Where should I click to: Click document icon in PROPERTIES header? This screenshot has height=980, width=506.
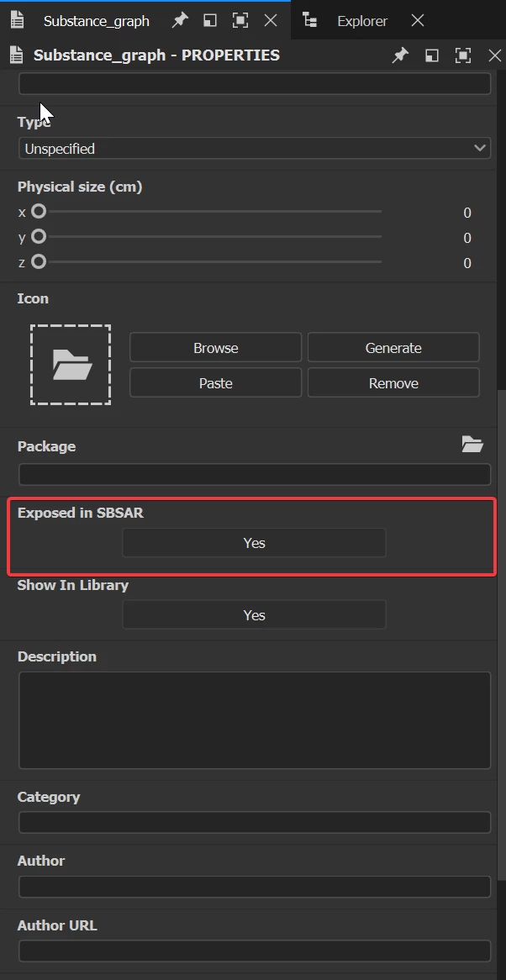point(17,55)
